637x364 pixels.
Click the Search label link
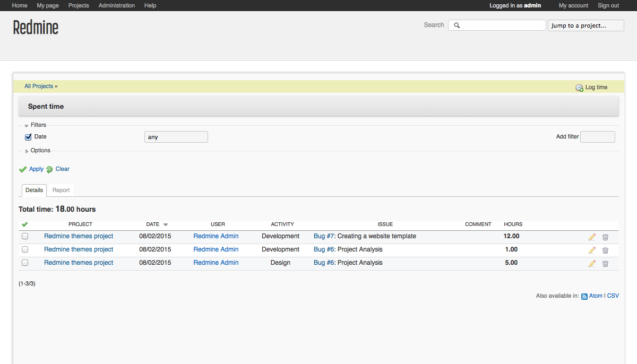pos(434,25)
